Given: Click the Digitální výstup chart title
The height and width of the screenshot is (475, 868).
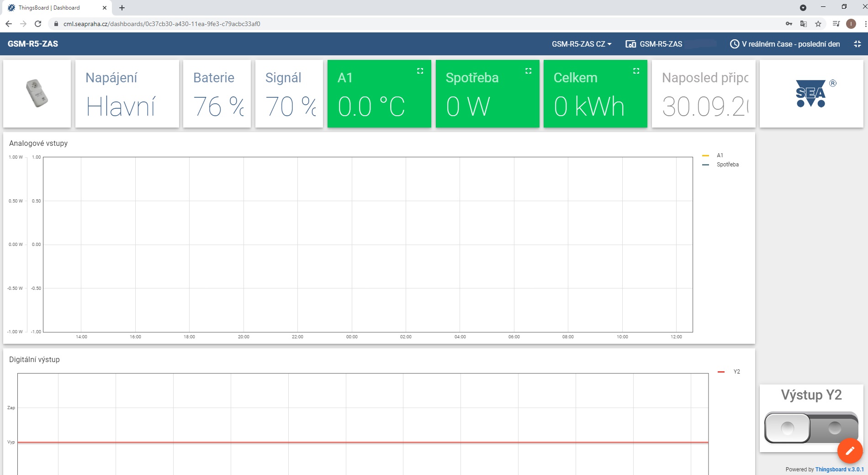Looking at the screenshot, I should pos(34,359).
